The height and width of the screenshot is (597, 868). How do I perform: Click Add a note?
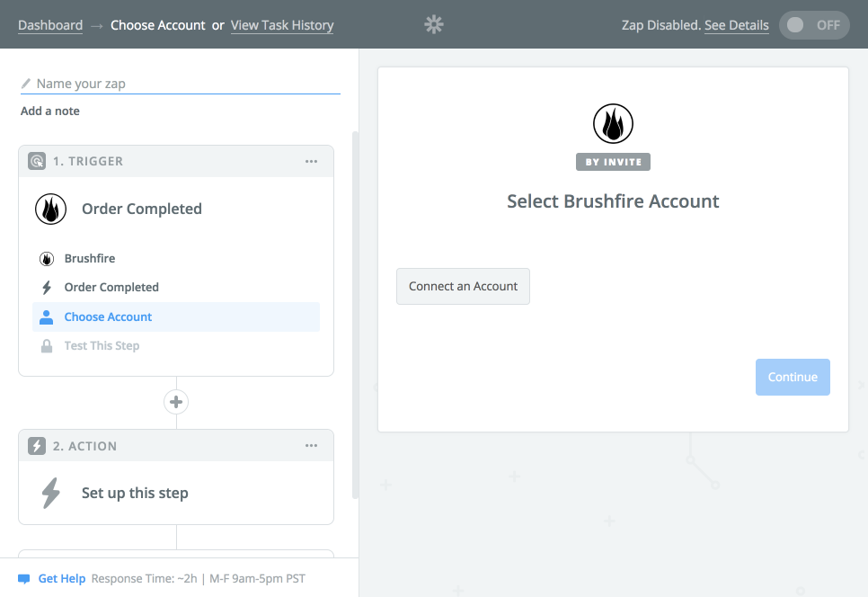[x=49, y=111]
